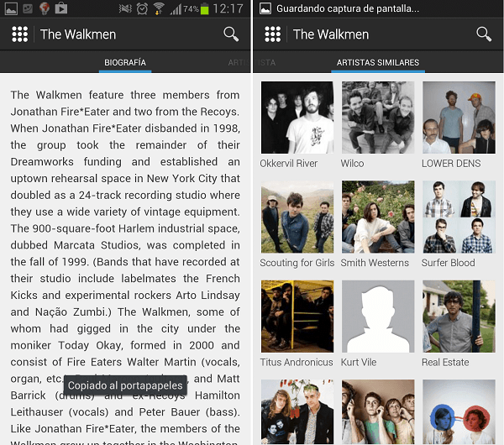This screenshot has width=504, height=445.
Task: Tap the search magnifier in right screen
Action: (484, 34)
